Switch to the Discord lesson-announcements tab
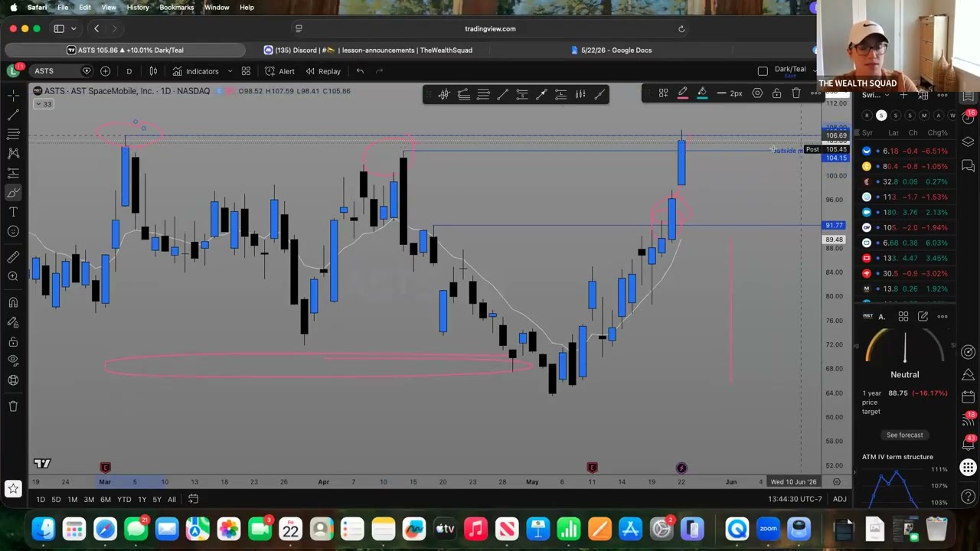The height and width of the screenshot is (551, 980). (367, 50)
